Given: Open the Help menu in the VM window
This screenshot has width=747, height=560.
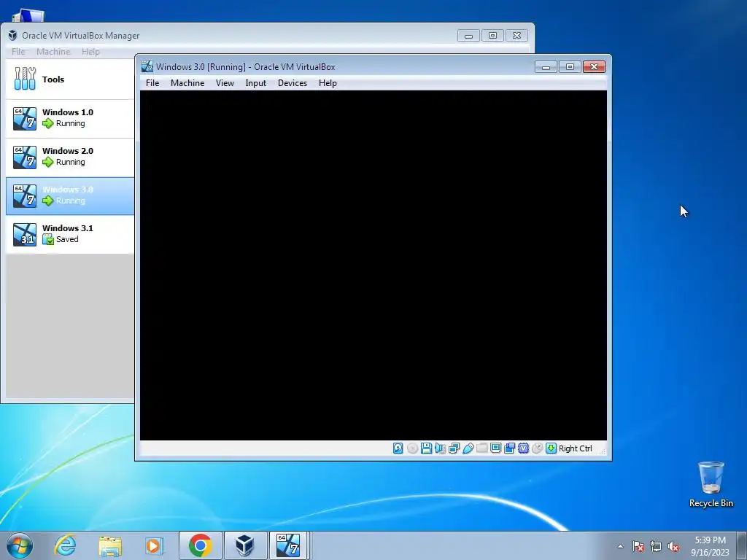Looking at the screenshot, I should 328,83.
